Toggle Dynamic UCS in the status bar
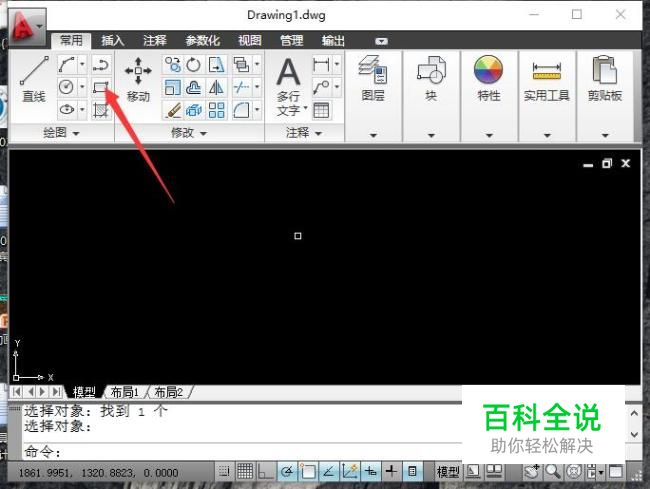This screenshot has width=650, height=489. (x=350, y=472)
